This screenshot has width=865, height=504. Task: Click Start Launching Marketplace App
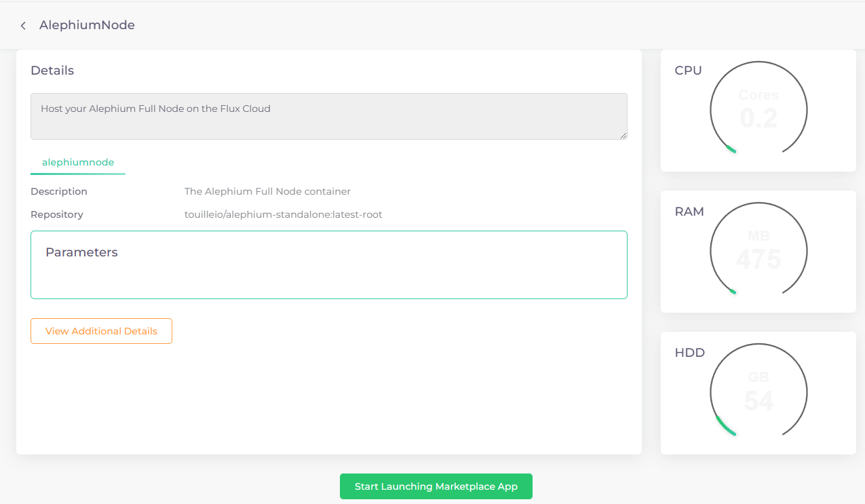(436, 486)
